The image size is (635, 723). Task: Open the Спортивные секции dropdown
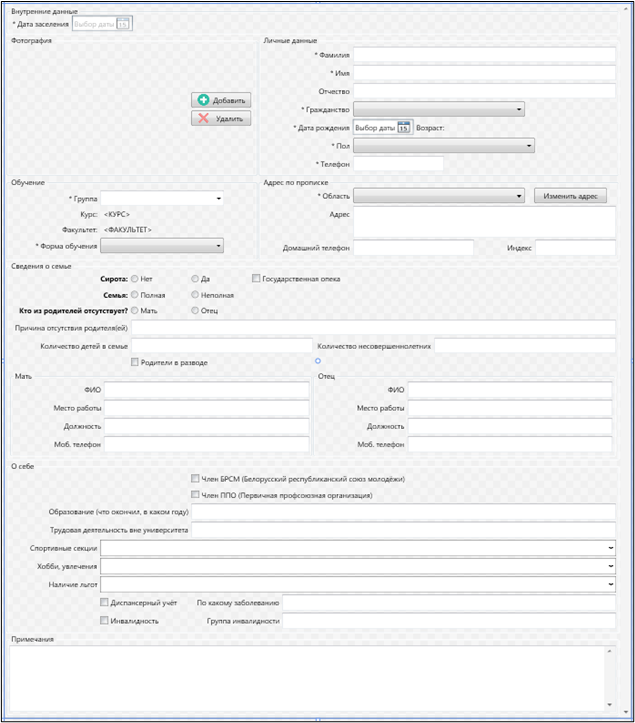pyautogui.click(x=610, y=548)
